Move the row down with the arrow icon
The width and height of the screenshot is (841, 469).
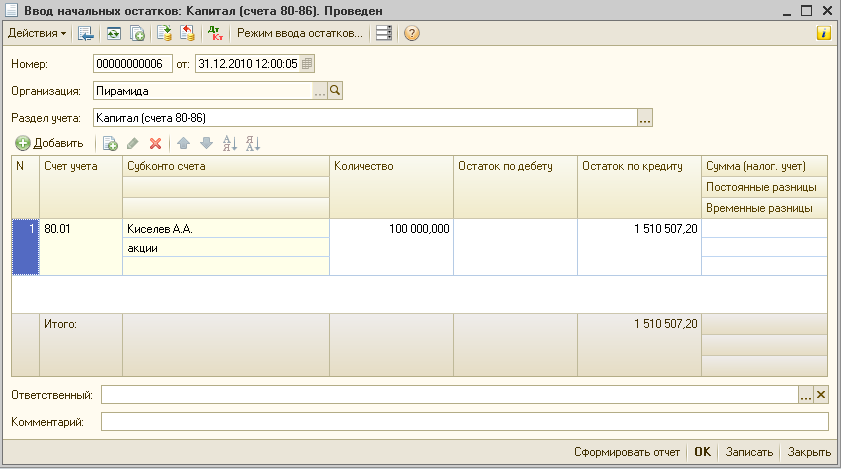click(206, 144)
